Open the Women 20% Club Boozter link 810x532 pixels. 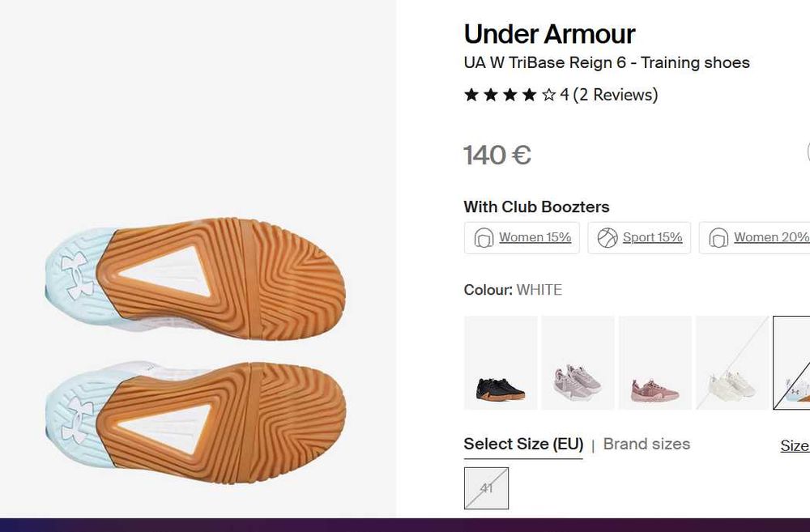coord(770,238)
